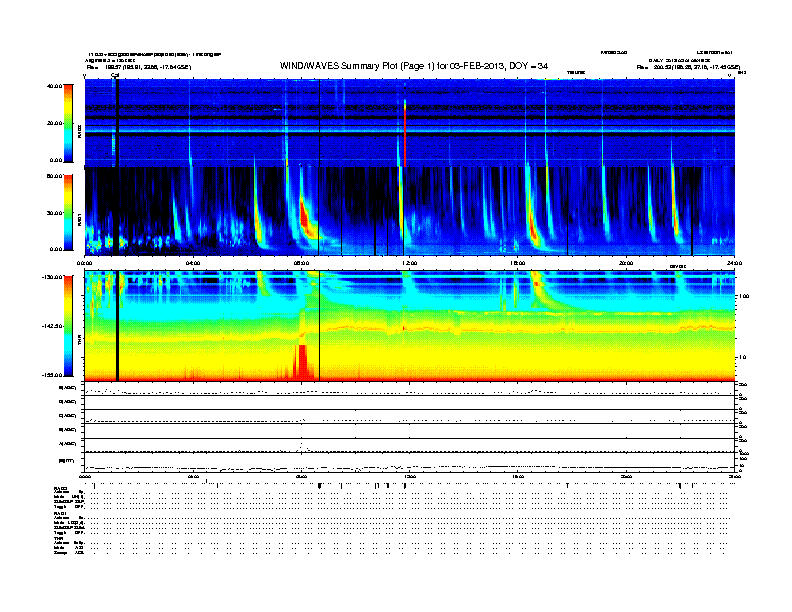Click the 20.00 label on RAD2 color bar
The image size is (792, 612).
click(55, 123)
